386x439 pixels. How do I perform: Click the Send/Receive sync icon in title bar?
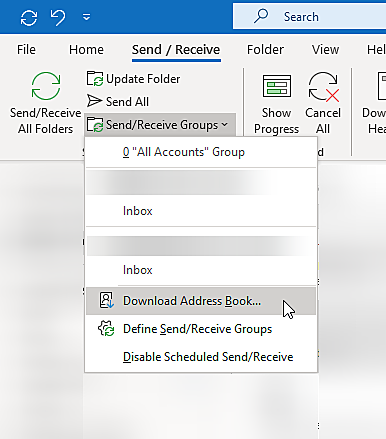29,17
